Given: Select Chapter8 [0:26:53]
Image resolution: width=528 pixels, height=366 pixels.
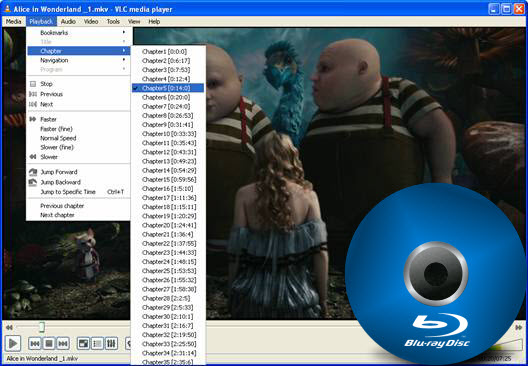Looking at the screenshot, I should click(x=168, y=115).
